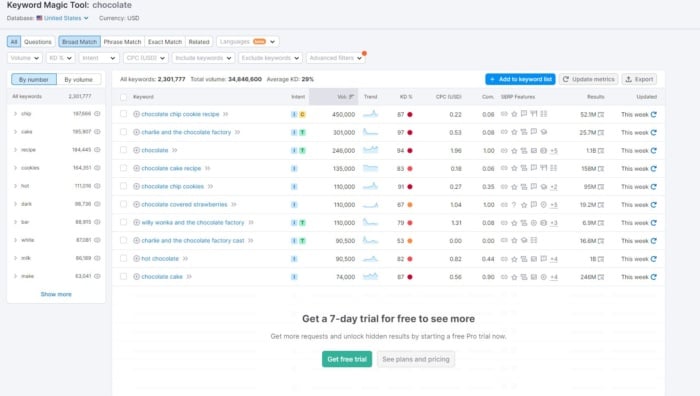Click Add to keyword list button
Screen dimensions: 700x396
pyautogui.click(x=521, y=79)
